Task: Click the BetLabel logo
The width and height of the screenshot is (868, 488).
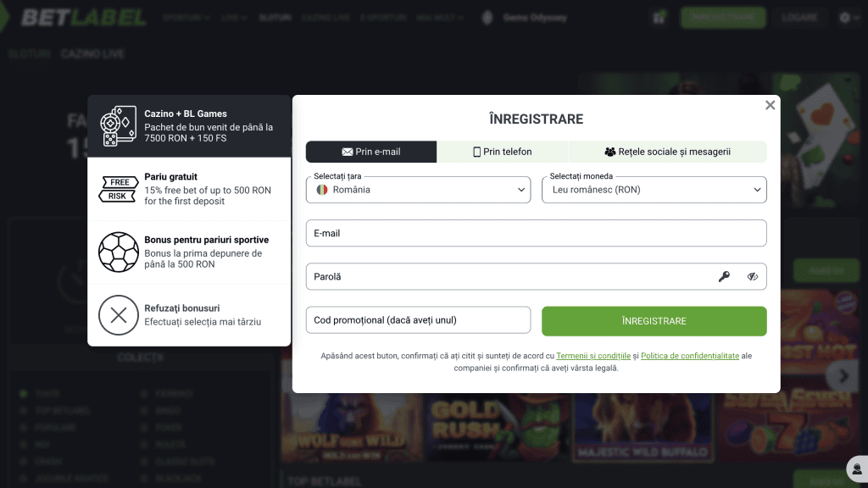Action: [x=83, y=18]
